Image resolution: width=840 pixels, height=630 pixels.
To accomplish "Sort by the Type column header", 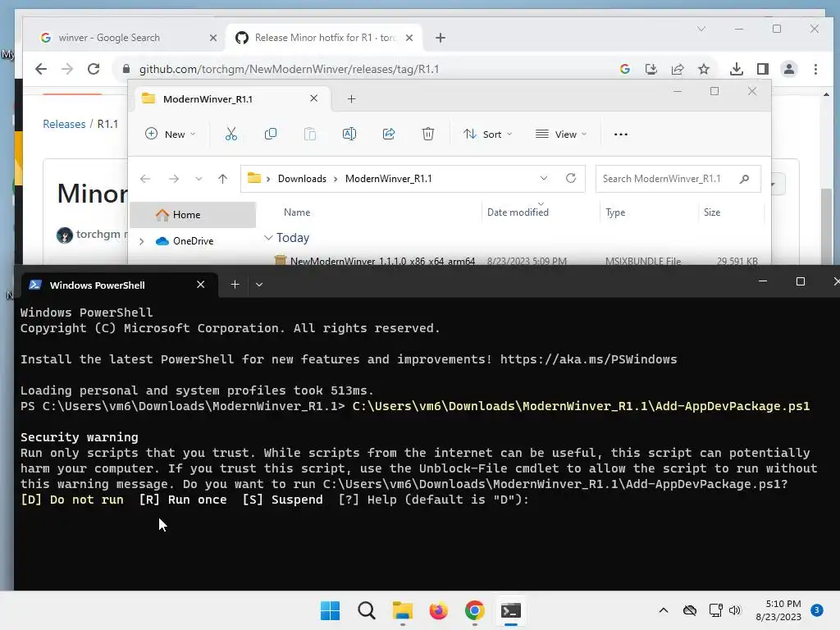I will tap(615, 212).
